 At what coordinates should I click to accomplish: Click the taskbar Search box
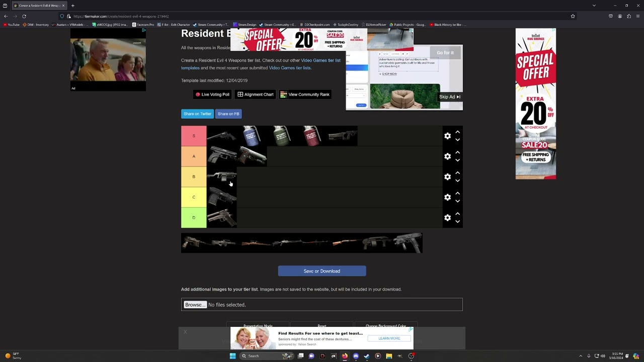(x=266, y=356)
